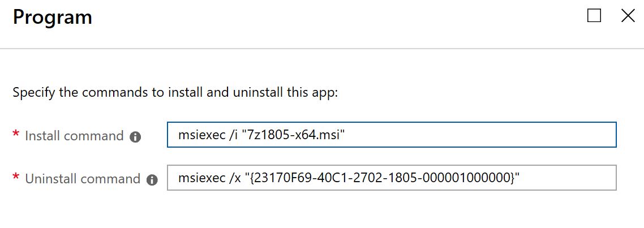Click the "/i" switch in Install command

[x=233, y=135]
